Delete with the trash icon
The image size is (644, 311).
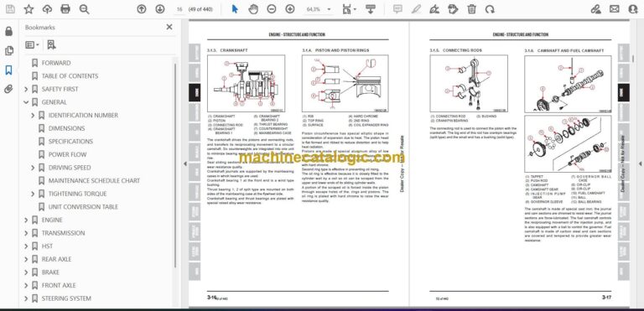point(471,9)
